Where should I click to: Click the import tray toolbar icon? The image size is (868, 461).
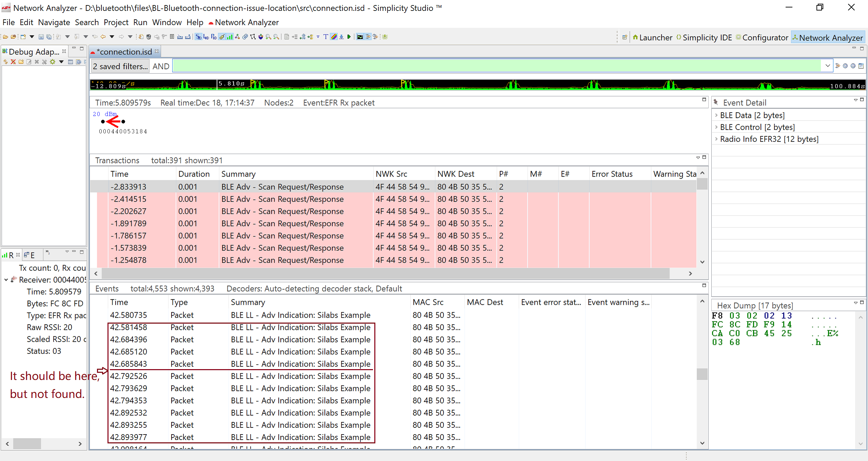(x=180, y=37)
